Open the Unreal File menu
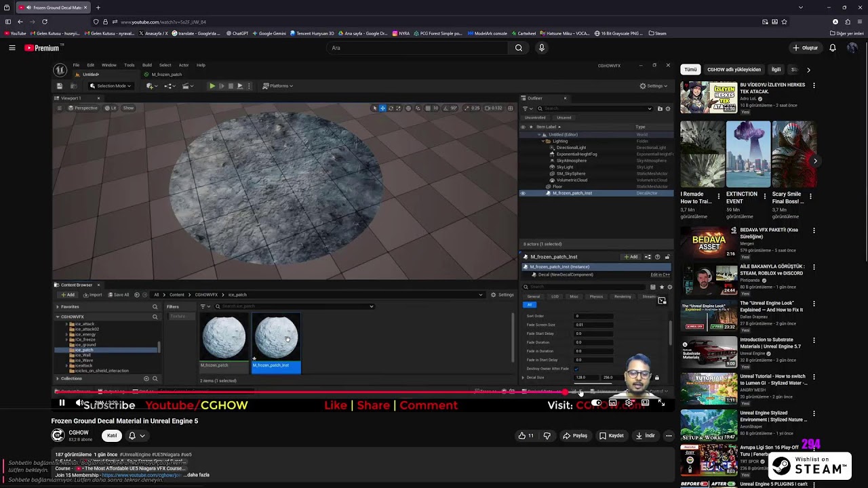 pyautogui.click(x=76, y=65)
